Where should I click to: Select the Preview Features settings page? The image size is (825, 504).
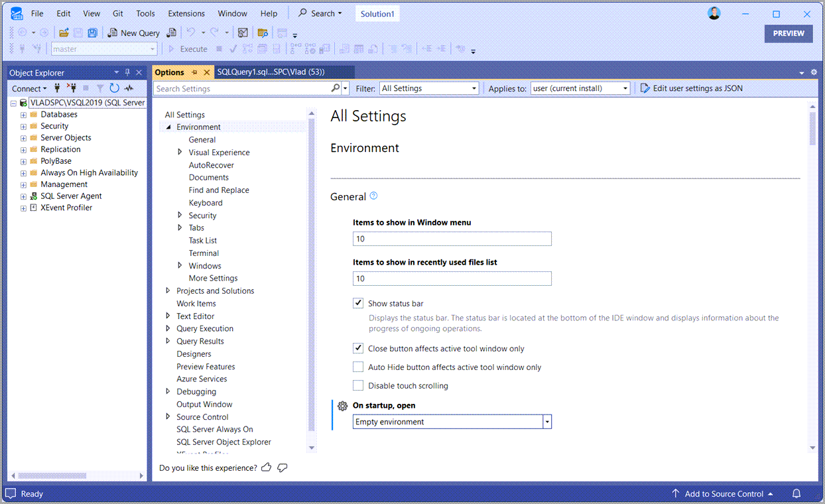206,366
